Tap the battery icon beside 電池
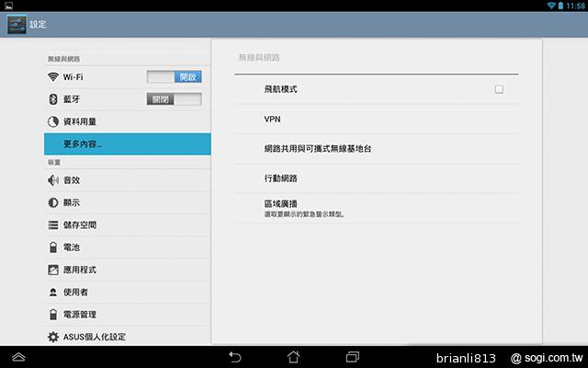This screenshot has height=368, width=588. click(x=53, y=247)
